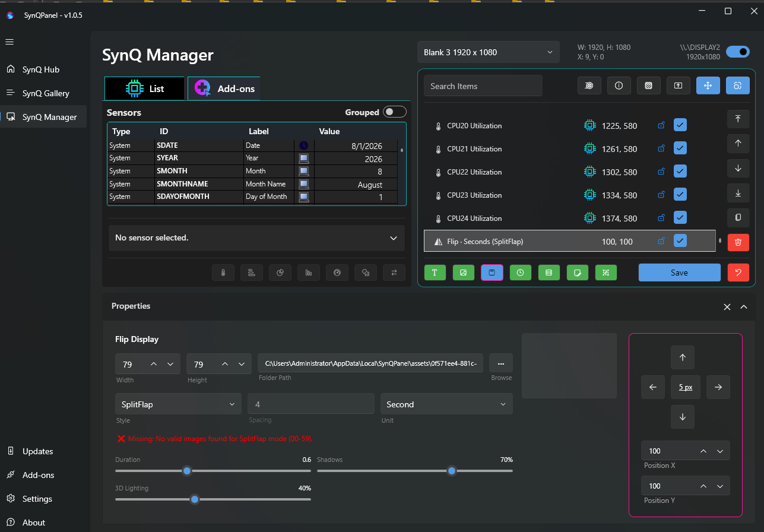Viewport: 764px width, 532px height.
Task: Uncheck the CPU20 Utilization visibility checkbox
Action: pos(680,125)
